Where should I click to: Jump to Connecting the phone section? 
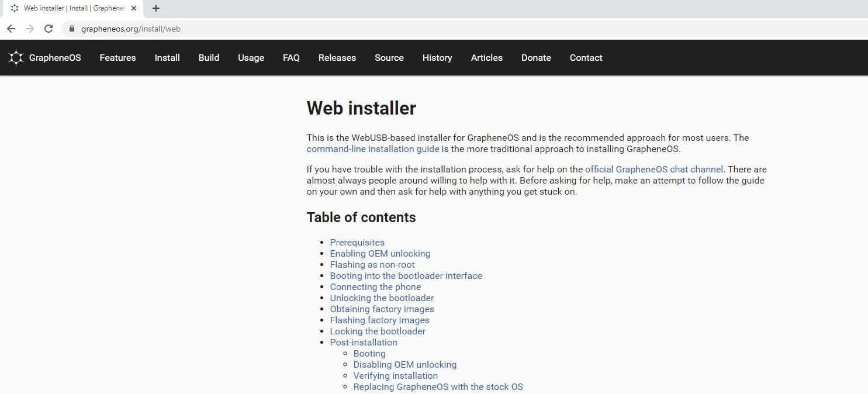[x=375, y=287]
